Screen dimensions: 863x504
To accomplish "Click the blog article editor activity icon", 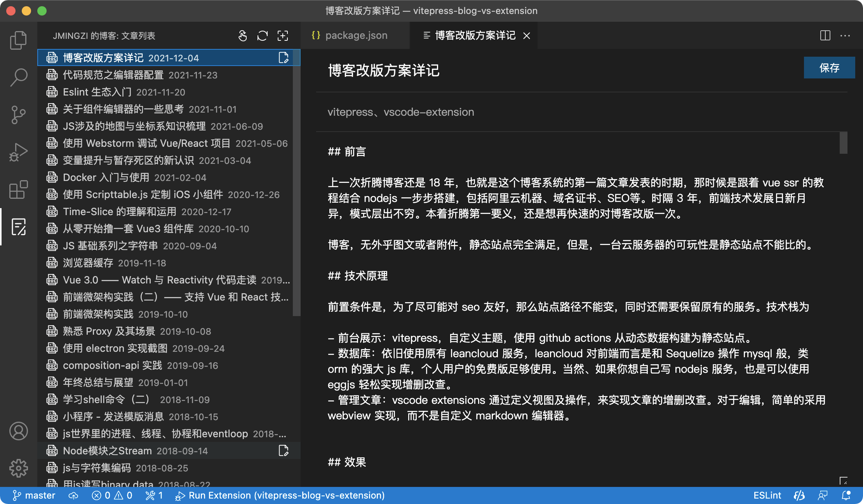I will click(x=18, y=227).
